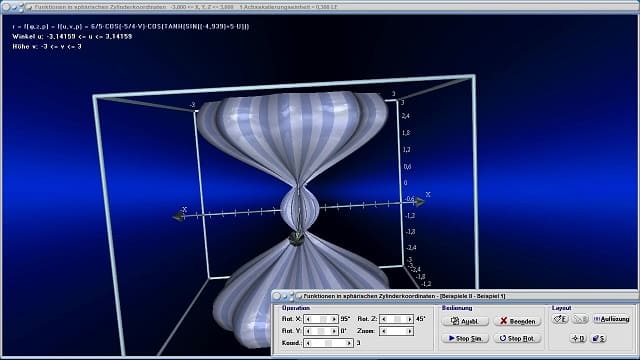Stop the simulation with Stop Sim.
This screenshot has width=640, height=360.
465,338
